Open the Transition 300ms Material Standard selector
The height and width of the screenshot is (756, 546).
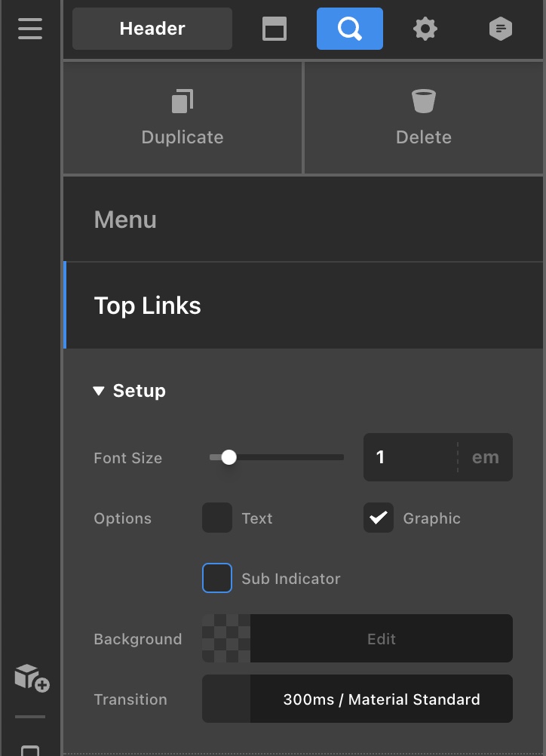tap(381, 699)
